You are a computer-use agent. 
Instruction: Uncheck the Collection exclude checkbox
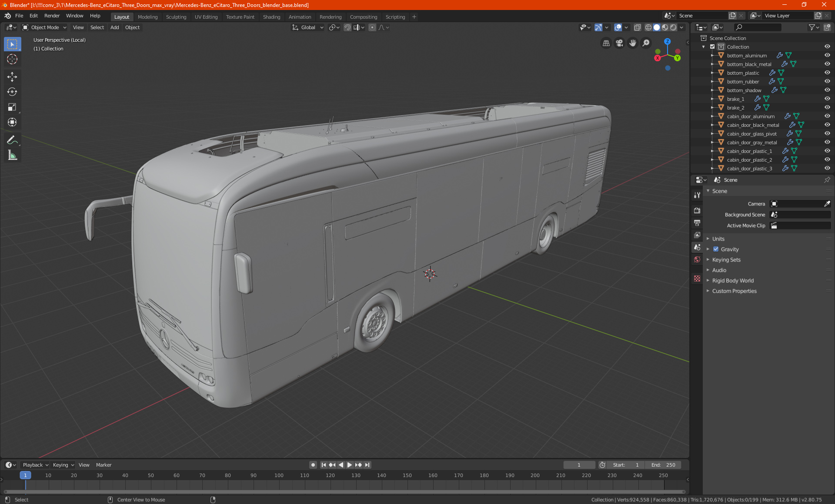point(712,46)
